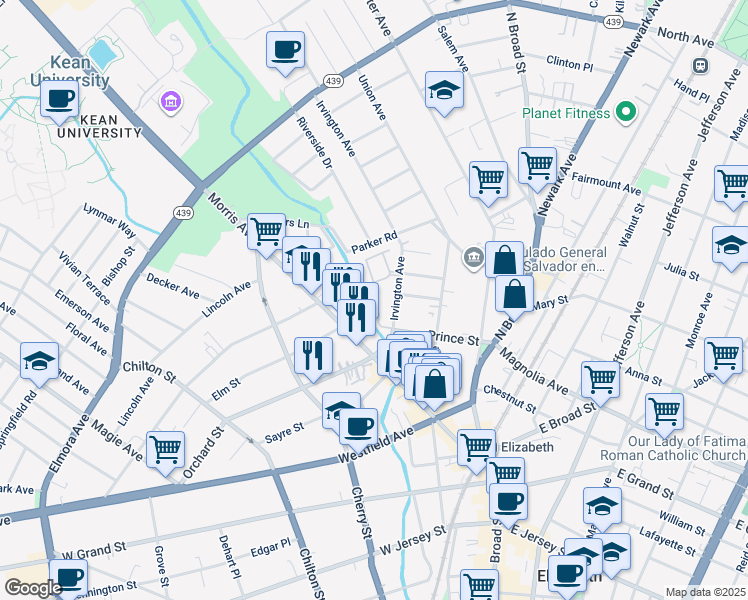Click the shopping cart marker on Magie Ave
Image resolution: width=748 pixels, height=600 pixels.
coord(166,451)
